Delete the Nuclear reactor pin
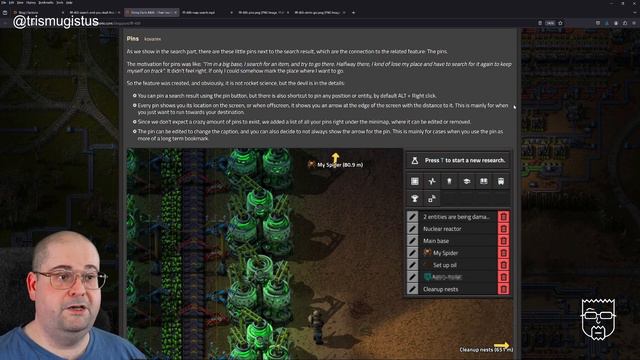This screenshot has height=360, width=640. 504,229
